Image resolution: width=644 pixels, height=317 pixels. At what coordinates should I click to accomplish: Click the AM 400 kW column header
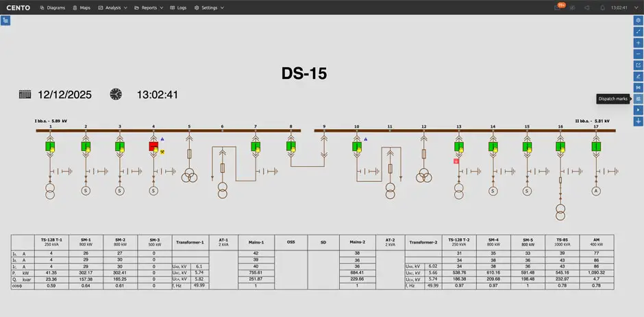tap(596, 243)
